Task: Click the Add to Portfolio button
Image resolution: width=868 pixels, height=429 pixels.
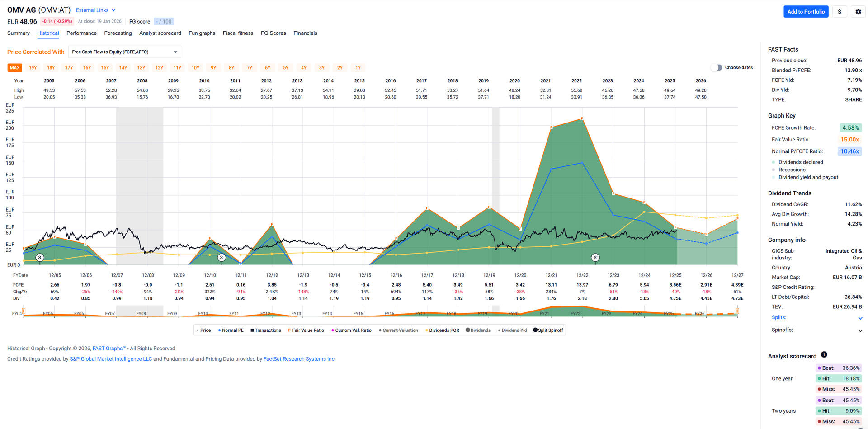Action: tap(806, 12)
